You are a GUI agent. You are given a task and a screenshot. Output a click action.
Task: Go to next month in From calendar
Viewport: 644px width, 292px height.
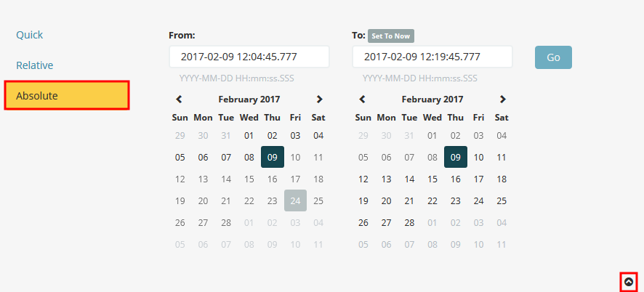320,99
